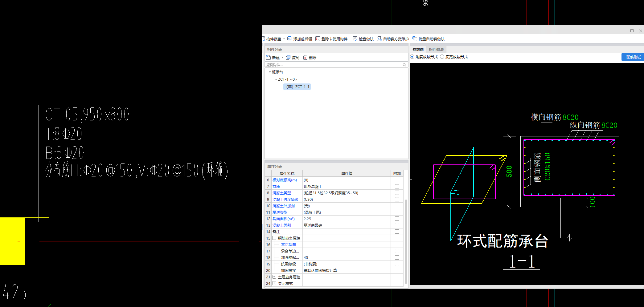
Task: Switch to the 参数图 tab
Action: (418, 49)
